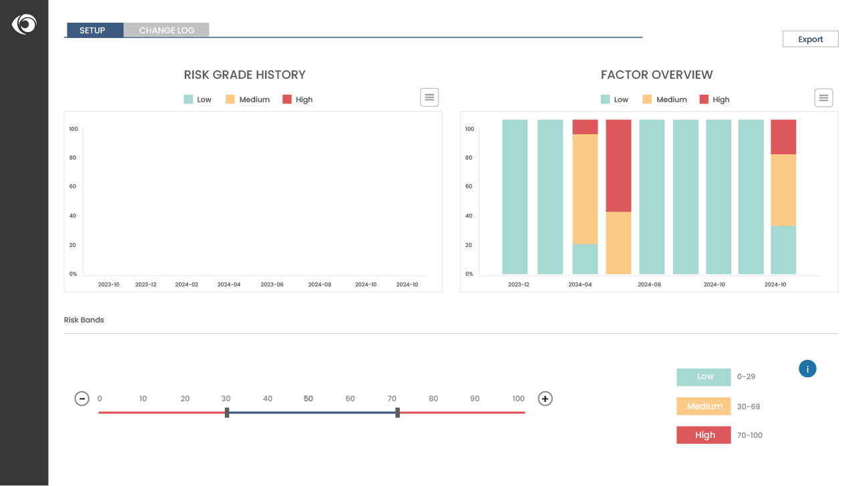
Task: Click the 100 tick label on the slider
Action: 519,399
